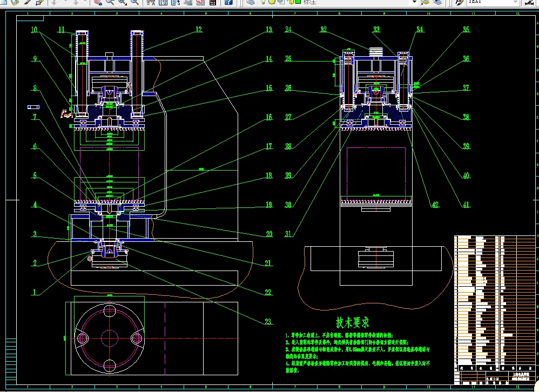Click the Undo arrow button
Image resolution: width=539 pixels, height=392 pixels.
[x=55, y=2]
